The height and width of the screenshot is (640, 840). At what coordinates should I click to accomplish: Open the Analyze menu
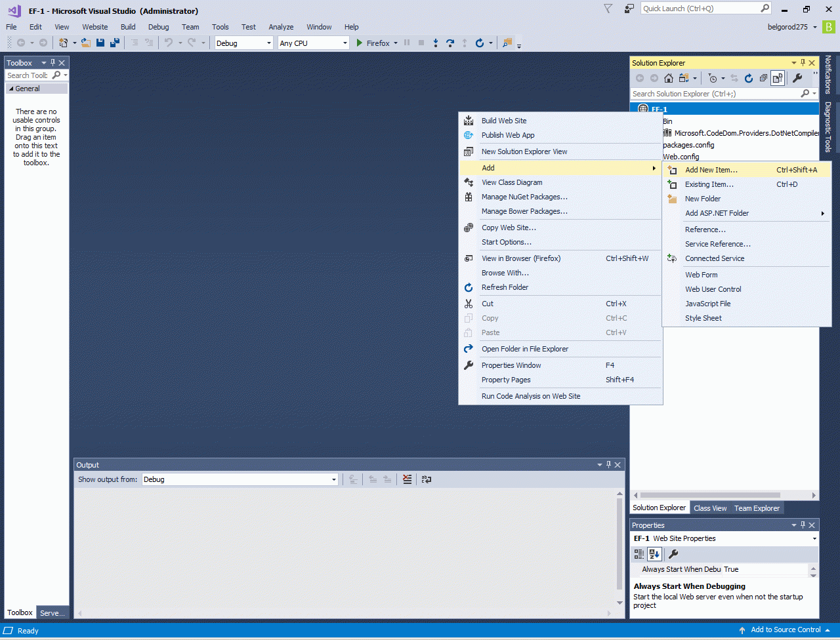281,27
